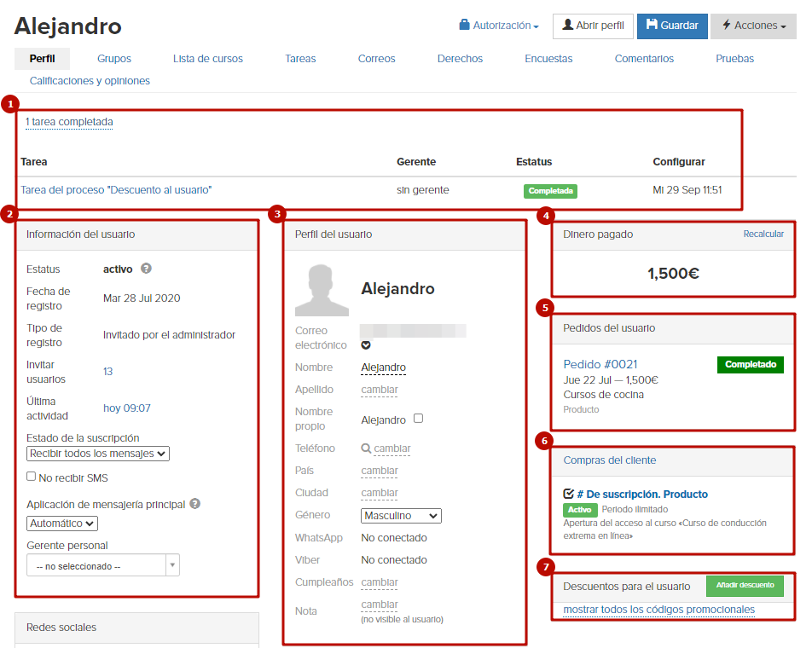Click cambiar next to Teléfono
This screenshot has height=648, width=812.
point(392,448)
